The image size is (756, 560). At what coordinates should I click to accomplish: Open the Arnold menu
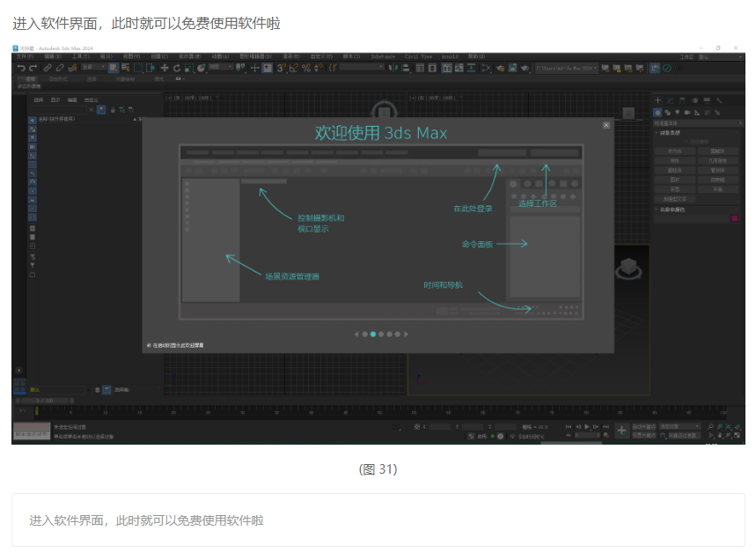point(449,56)
